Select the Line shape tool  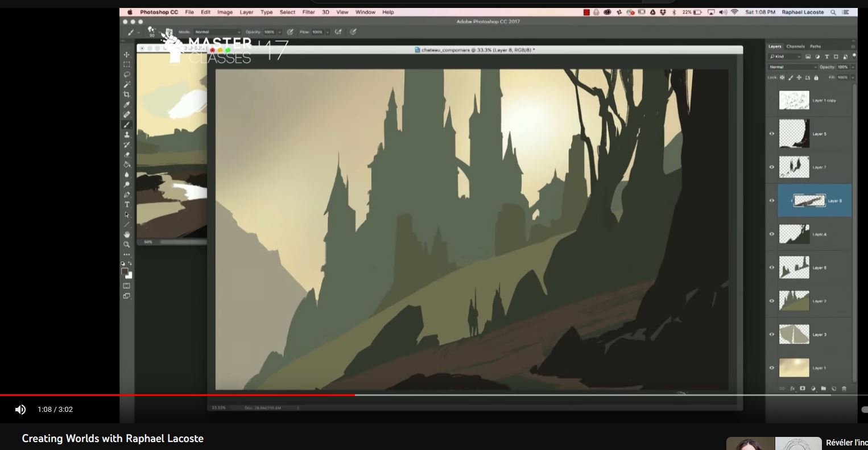(127, 224)
